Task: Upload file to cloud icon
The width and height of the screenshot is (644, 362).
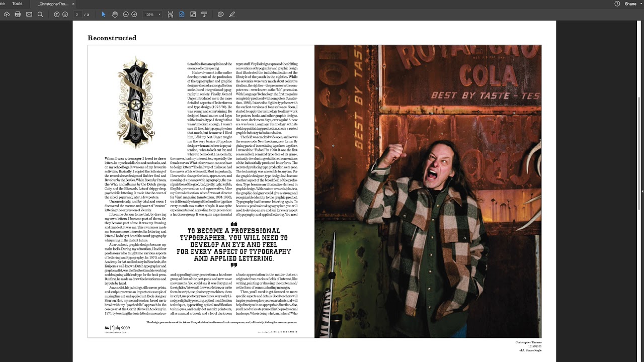Action: coord(7,15)
